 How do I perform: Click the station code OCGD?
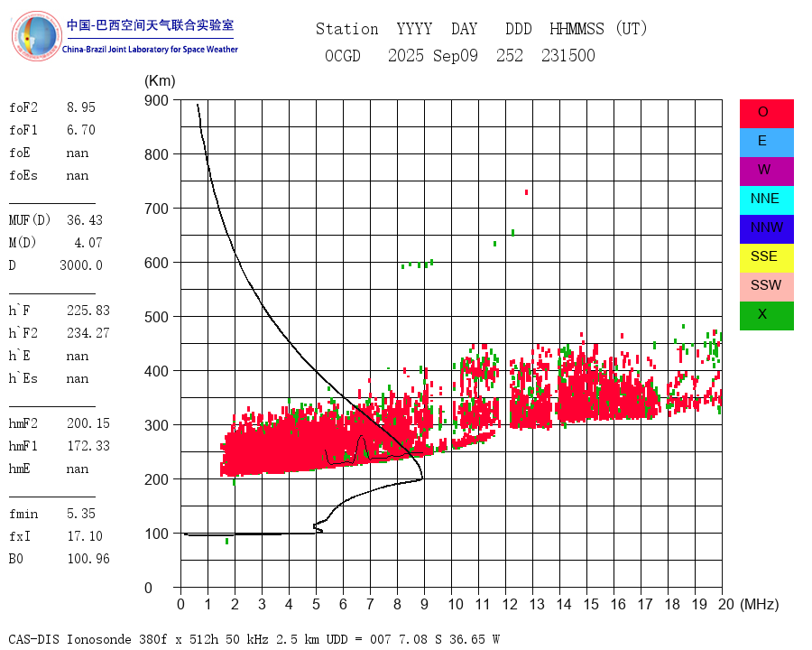pos(342,55)
